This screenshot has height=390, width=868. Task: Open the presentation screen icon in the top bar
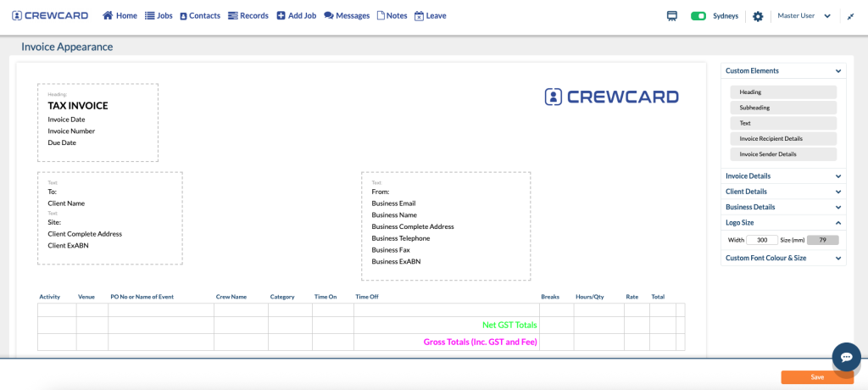click(x=672, y=15)
